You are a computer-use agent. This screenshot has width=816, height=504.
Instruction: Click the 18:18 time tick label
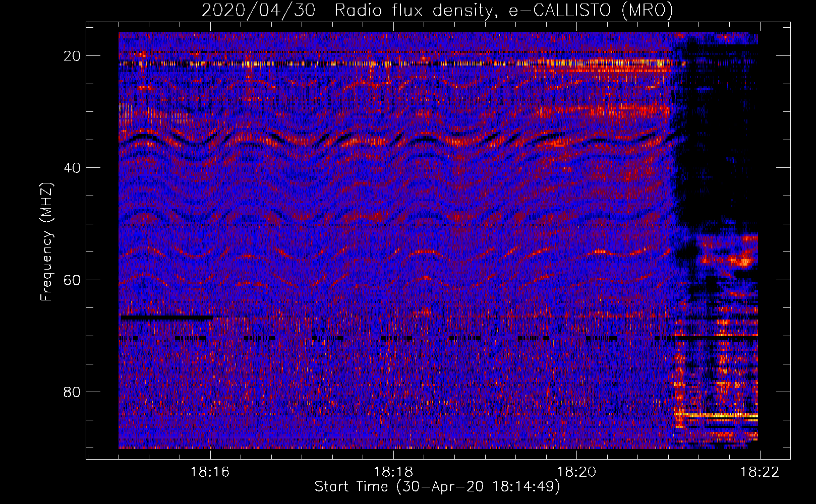coord(393,472)
